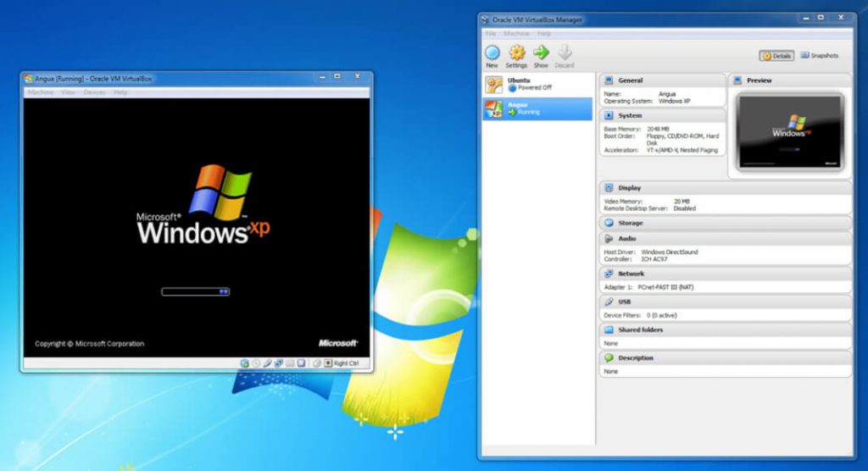Click shared folders icon in VM status bar
The image size is (868, 471).
(x=290, y=363)
